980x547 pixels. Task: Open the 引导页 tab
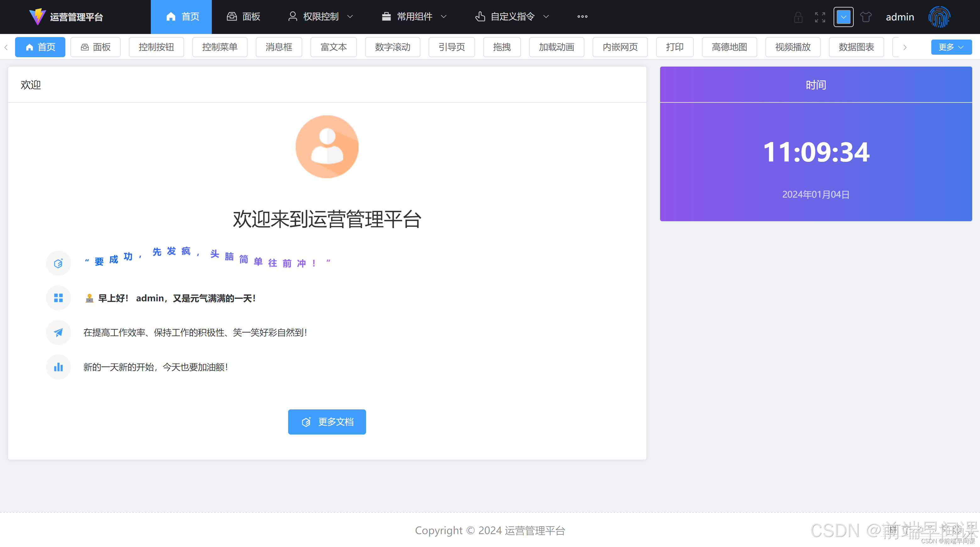pyautogui.click(x=452, y=47)
